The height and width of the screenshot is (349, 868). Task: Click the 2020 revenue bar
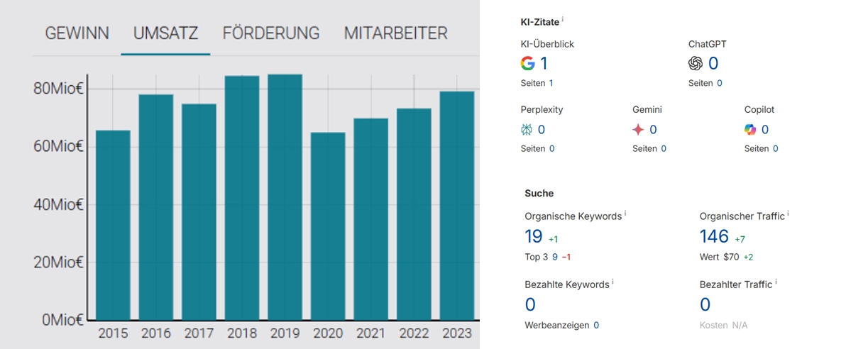(328, 226)
